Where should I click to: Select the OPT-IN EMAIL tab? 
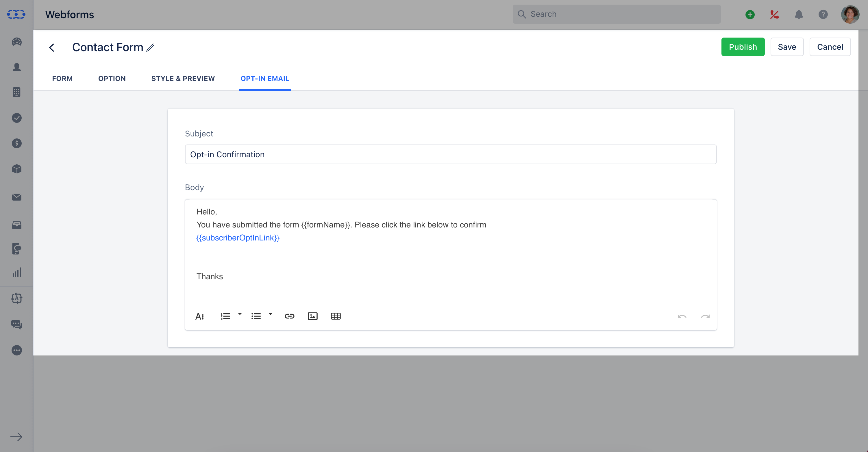[x=265, y=79]
